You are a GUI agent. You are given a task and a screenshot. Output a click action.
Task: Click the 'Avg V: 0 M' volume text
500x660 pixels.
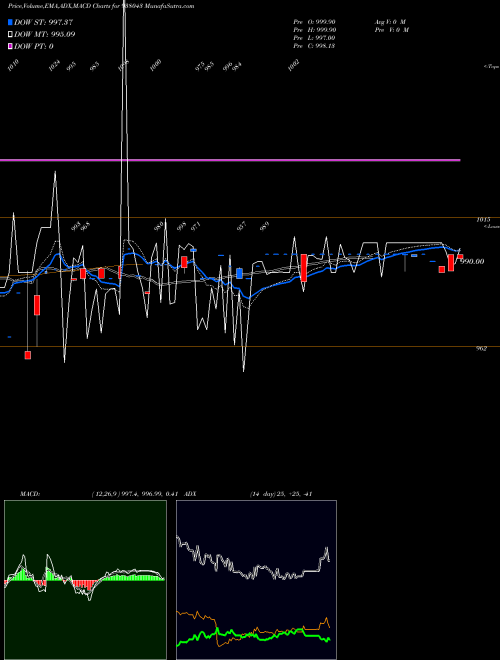(390, 21)
